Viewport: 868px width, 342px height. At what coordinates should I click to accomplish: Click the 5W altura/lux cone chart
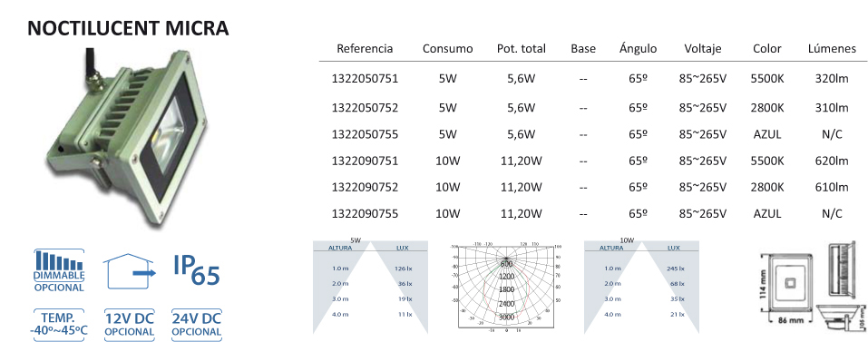click(x=370, y=287)
